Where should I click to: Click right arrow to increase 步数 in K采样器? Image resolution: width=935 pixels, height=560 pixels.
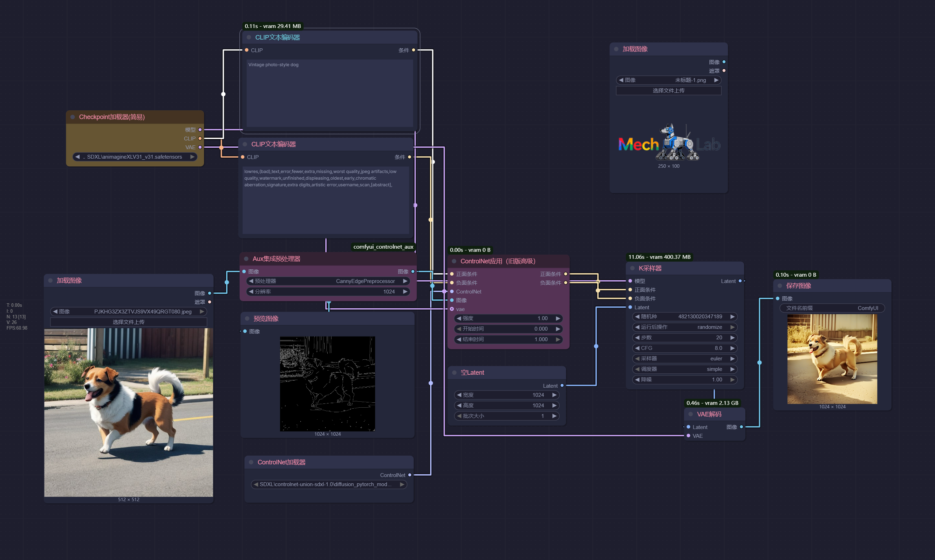(732, 338)
